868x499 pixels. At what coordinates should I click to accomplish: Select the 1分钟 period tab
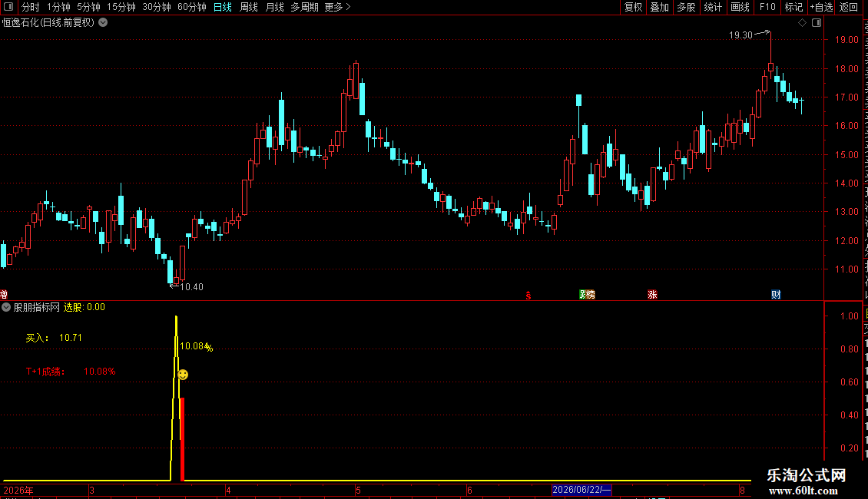click(x=58, y=7)
